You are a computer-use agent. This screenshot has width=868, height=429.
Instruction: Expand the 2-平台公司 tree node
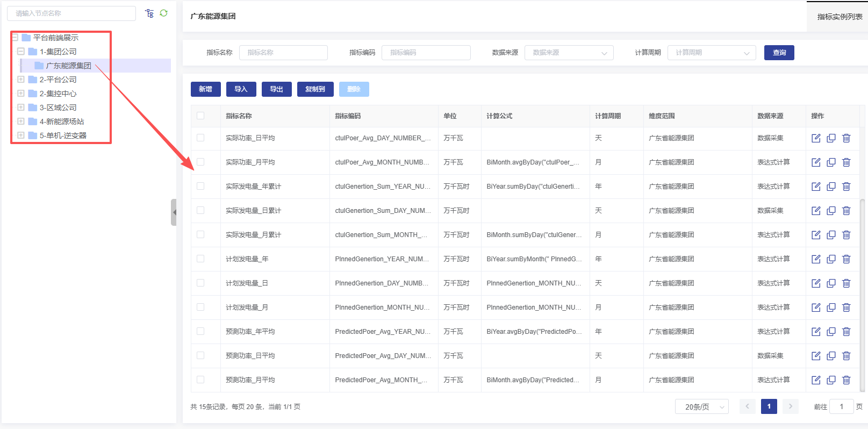21,80
